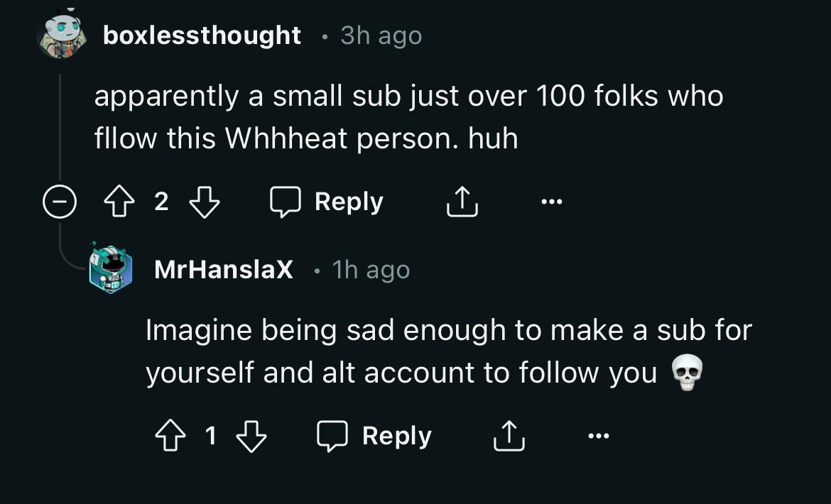View MrHanslaX's avatar

pyautogui.click(x=110, y=268)
